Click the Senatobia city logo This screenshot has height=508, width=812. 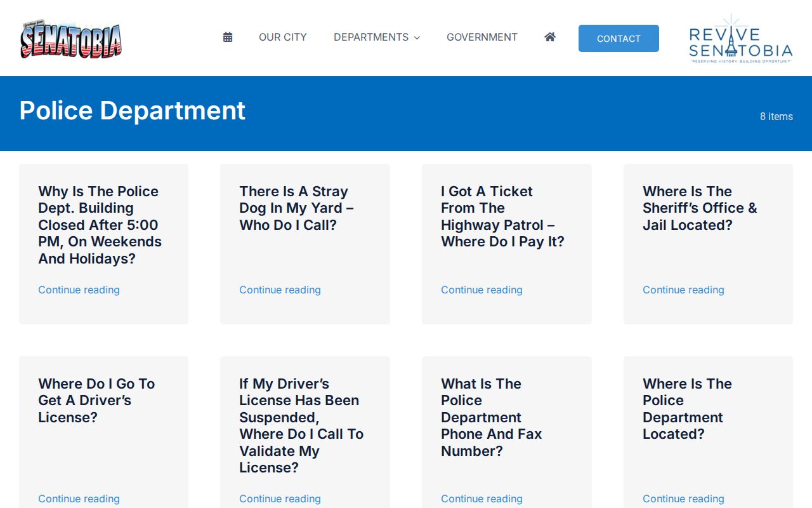click(x=70, y=38)
